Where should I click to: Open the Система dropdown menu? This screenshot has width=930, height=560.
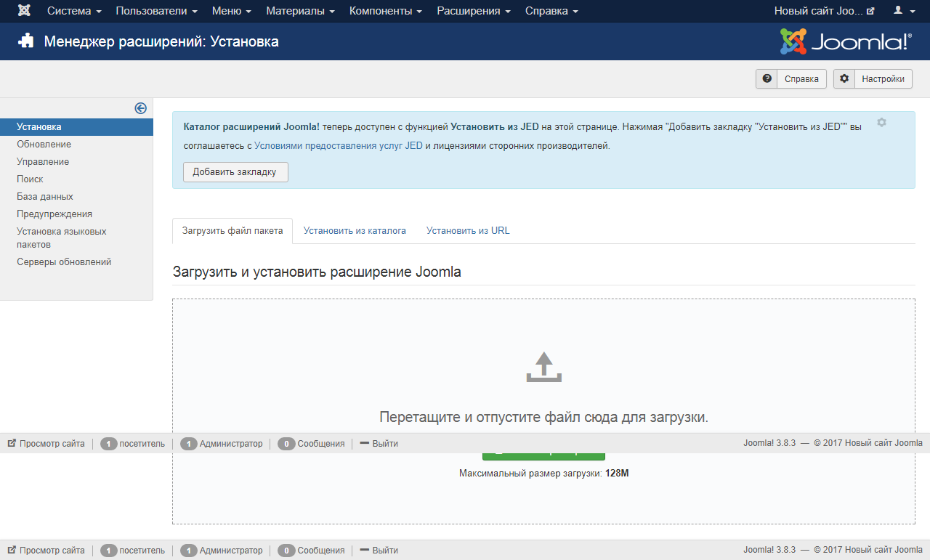(x=74, y=11)
